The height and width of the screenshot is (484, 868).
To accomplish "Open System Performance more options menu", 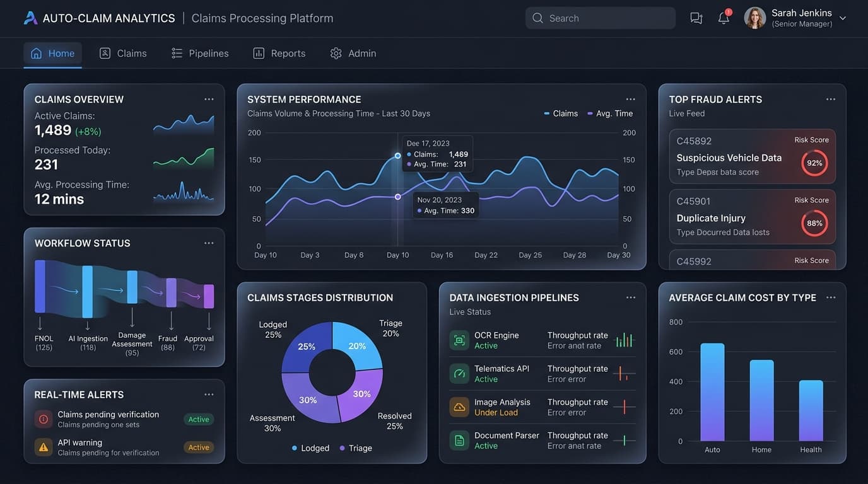I will [x=630, y=100].
